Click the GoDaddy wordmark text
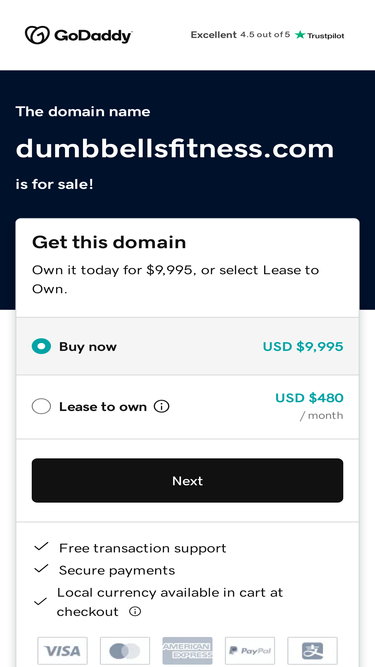Image resolution: width=375 pixels, height=667 pixels. coord(93,36)
